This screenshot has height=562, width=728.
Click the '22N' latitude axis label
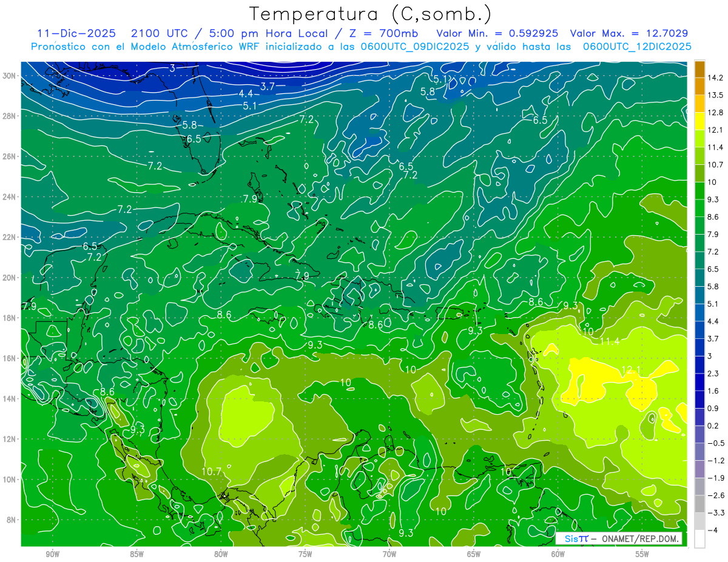tap(10, 237)
